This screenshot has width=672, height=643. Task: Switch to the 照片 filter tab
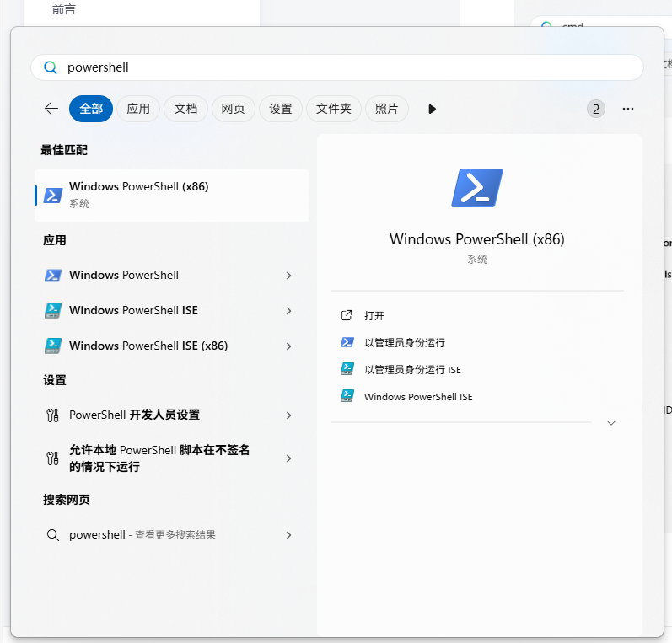(x=386, y=109)
